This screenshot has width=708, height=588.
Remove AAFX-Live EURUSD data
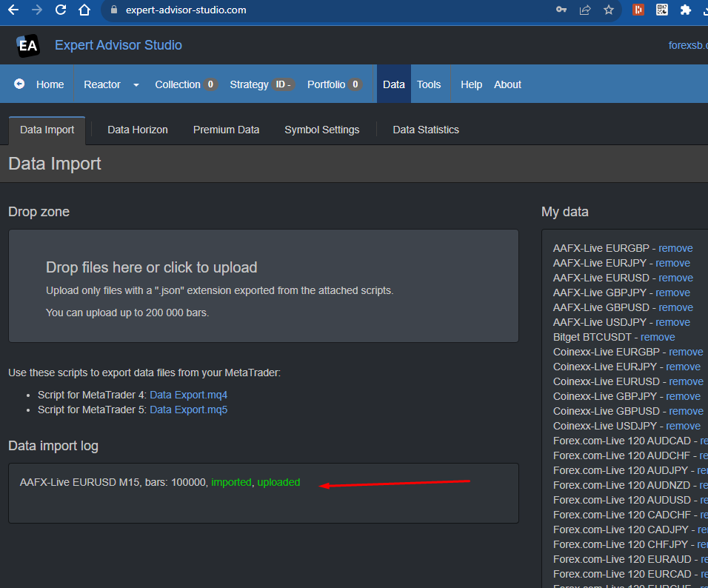point(675,278)
